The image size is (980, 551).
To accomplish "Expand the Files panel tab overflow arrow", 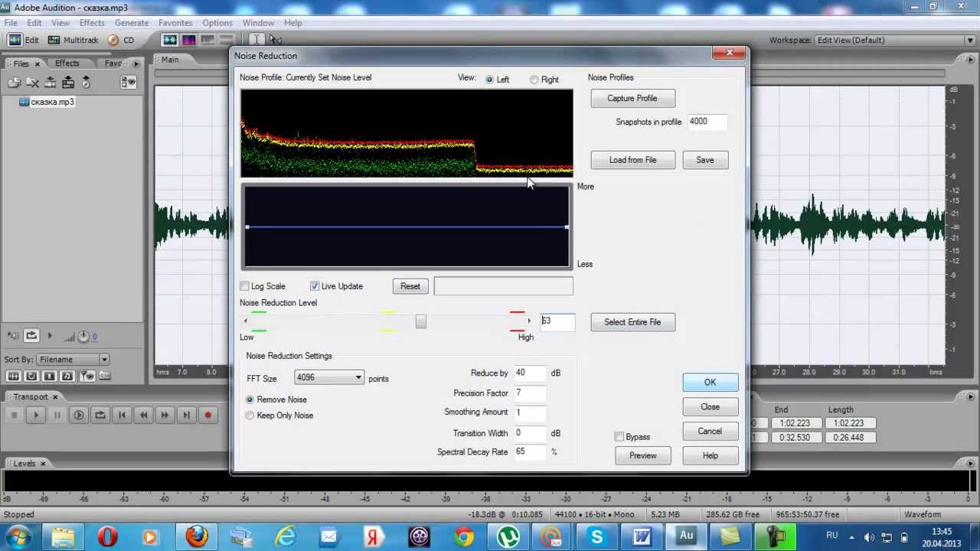I will click(x=136, y=64).
